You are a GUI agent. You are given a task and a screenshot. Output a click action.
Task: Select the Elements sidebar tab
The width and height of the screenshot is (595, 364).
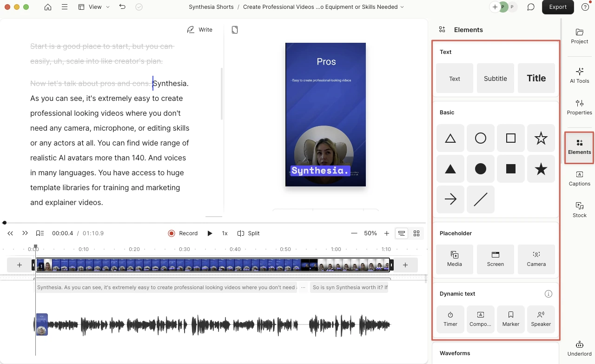[580, 147]
